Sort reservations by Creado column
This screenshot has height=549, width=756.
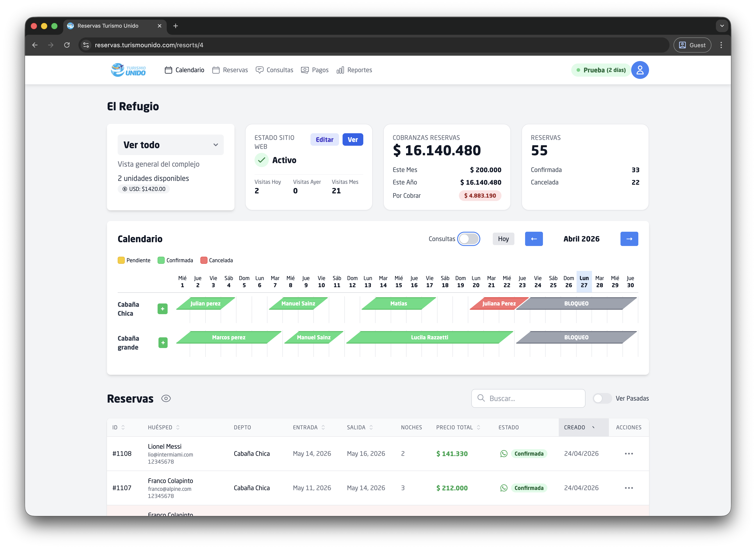coord(583,427)
